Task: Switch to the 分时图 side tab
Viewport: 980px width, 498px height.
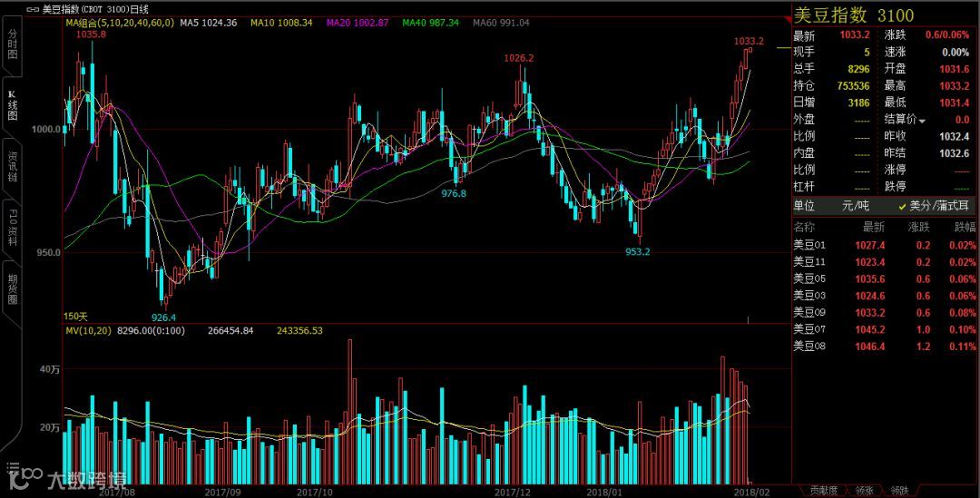Action: (x=13, y=44)
